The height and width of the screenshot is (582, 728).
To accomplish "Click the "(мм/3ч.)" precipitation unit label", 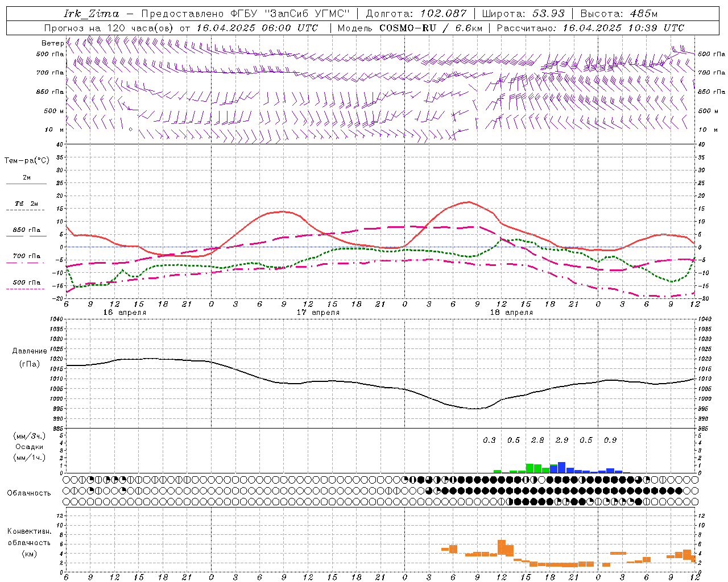I will [29, 436].
